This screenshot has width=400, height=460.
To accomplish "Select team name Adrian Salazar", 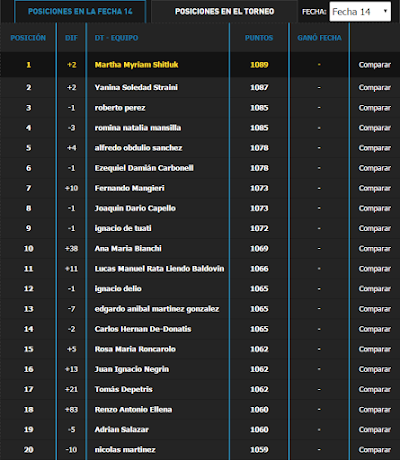I will [x=122, y=430].
